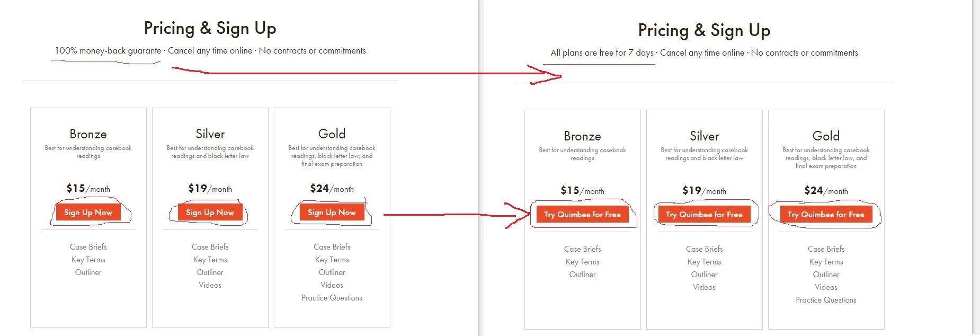This screenshot has height=336, width=980.
Task: Click Try Quimbee for Free under Gold
Action: [826, 215]
